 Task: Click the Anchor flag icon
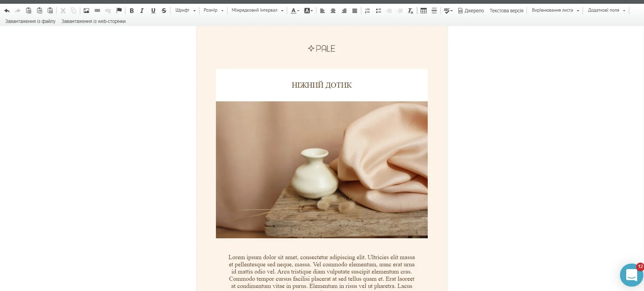tap(119, 11)
